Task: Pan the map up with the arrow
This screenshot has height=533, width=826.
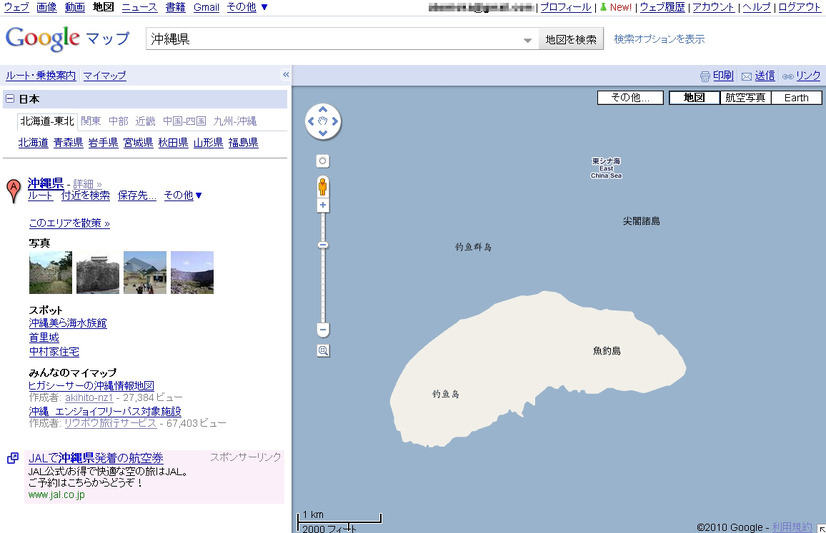Action: pyautogui.click(x=323, y=110)
